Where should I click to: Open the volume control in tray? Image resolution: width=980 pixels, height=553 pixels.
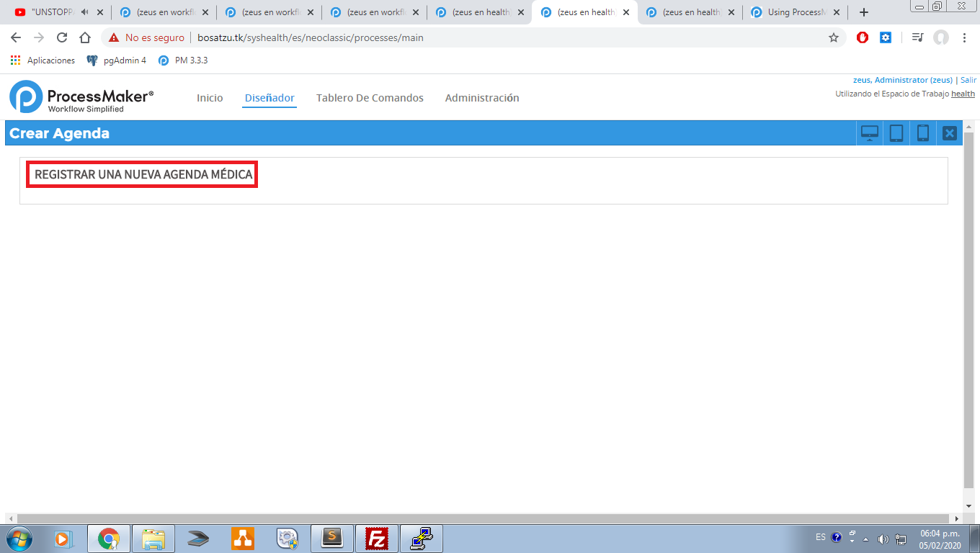(x=883, y=538)
